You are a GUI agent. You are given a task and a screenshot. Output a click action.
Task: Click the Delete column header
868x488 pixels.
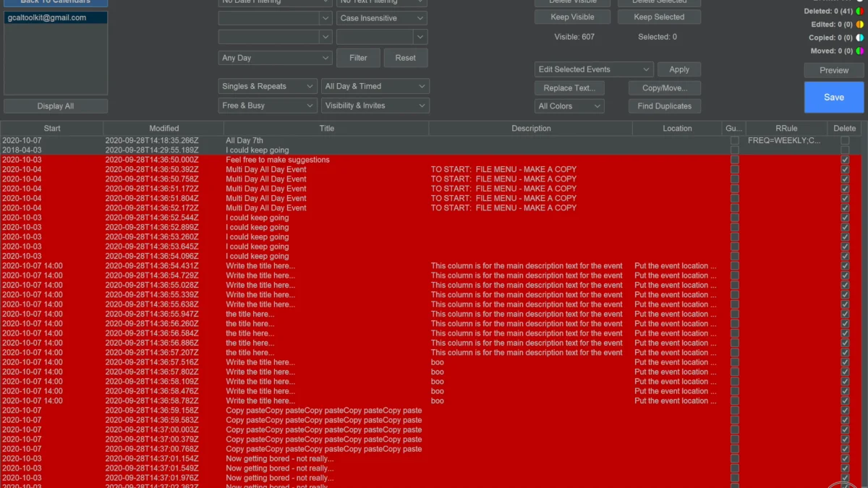[844, 129]
